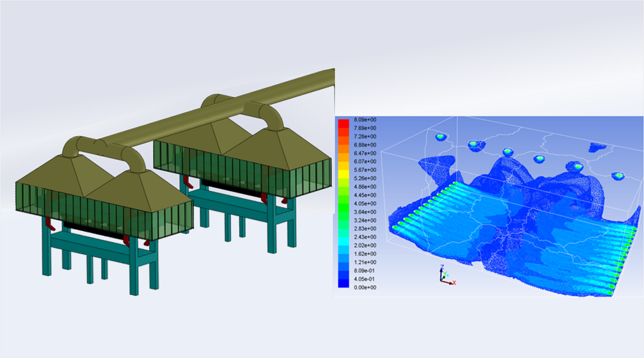Select the yellow legend band near 5.67e+00
The height and width of the screenshot is (358, 644).
(343, 169)
